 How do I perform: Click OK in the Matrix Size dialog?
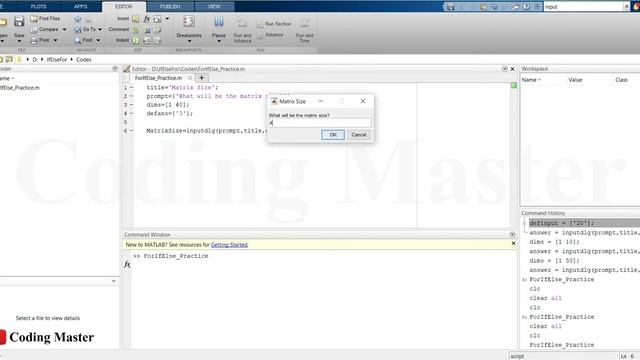click(333, 135)
